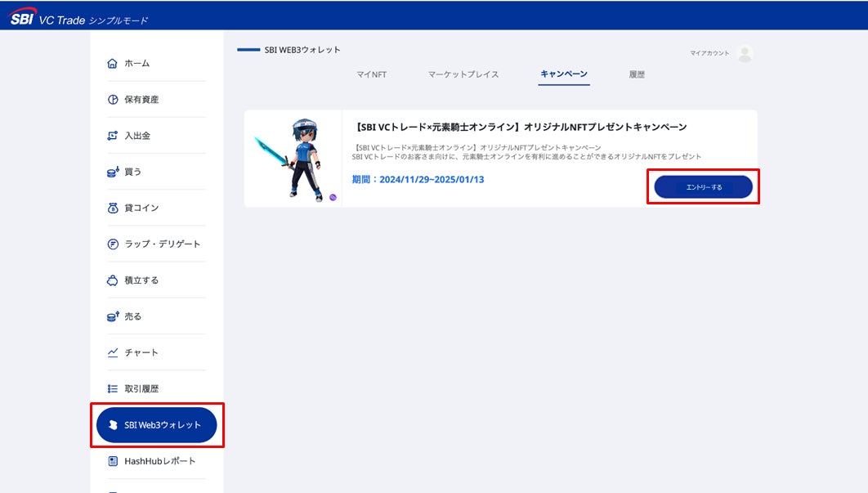
Task: Switch to the マイNFT tab
Action: click(x=371, y=74)
